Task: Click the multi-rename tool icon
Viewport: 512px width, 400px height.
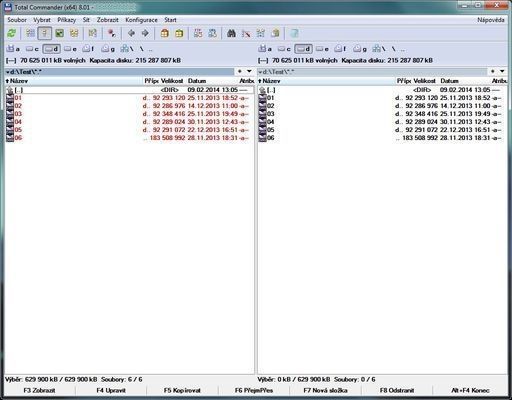Action: 246,33
